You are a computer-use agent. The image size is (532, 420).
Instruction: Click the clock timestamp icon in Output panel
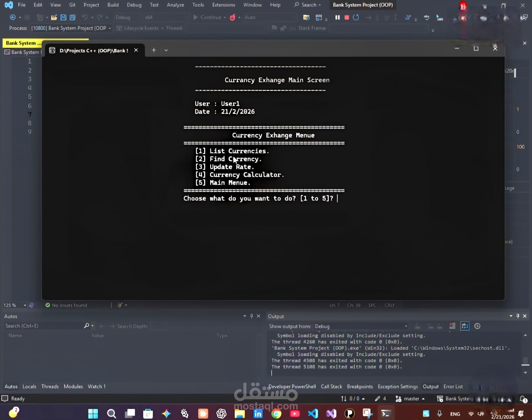pos(477,326)
